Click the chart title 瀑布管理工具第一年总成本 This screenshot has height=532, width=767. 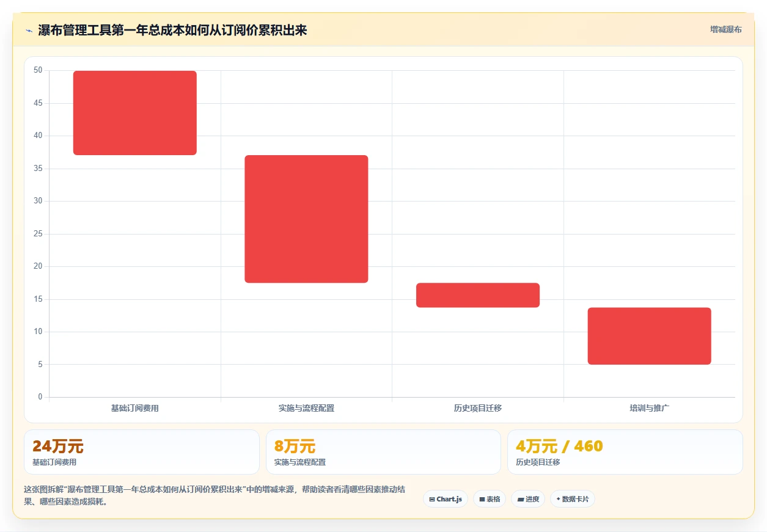[x=173, y=31]
